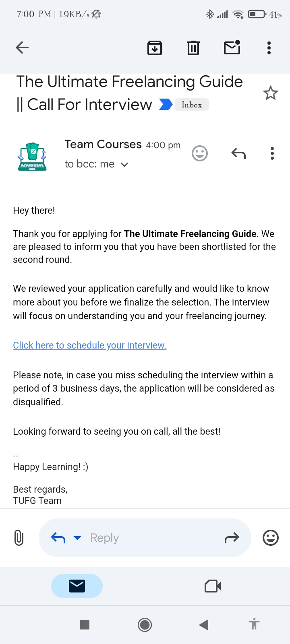This screenshot has width=290, height=644.
Task: Switch to the Meet video tab
Action: tap(213, 586)
